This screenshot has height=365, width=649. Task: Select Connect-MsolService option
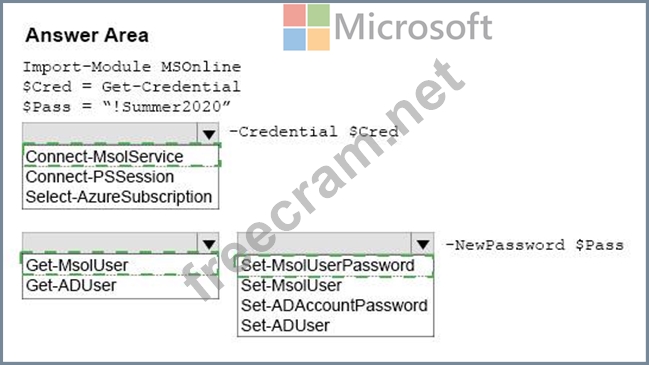(x=104, y=157)
